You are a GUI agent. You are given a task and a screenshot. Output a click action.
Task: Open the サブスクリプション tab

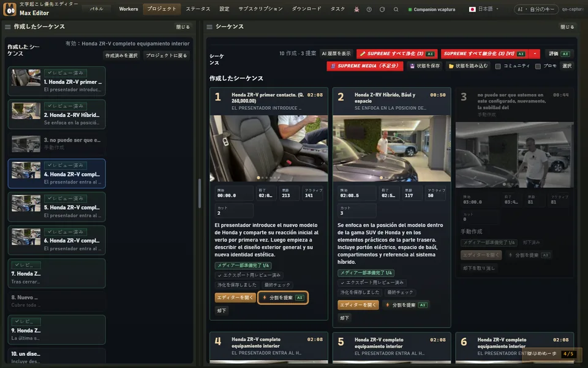[261, 9]
